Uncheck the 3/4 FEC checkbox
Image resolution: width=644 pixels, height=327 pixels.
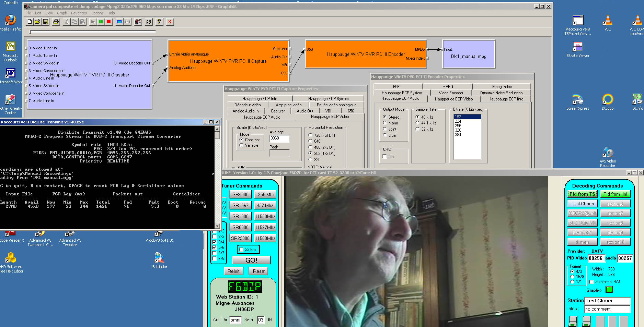click(215, 242)
